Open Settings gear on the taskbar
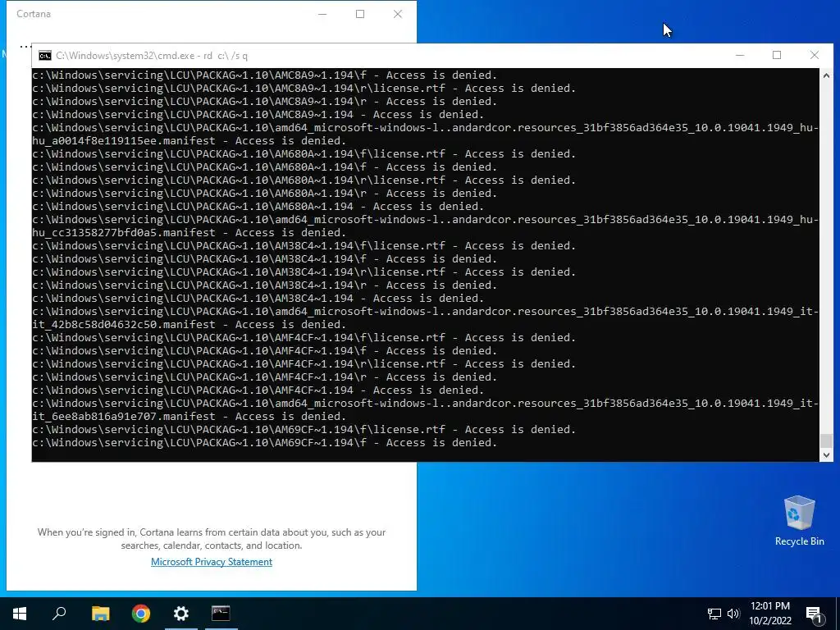The height and width of the screenshot is (630, 840). coord(181,614)
